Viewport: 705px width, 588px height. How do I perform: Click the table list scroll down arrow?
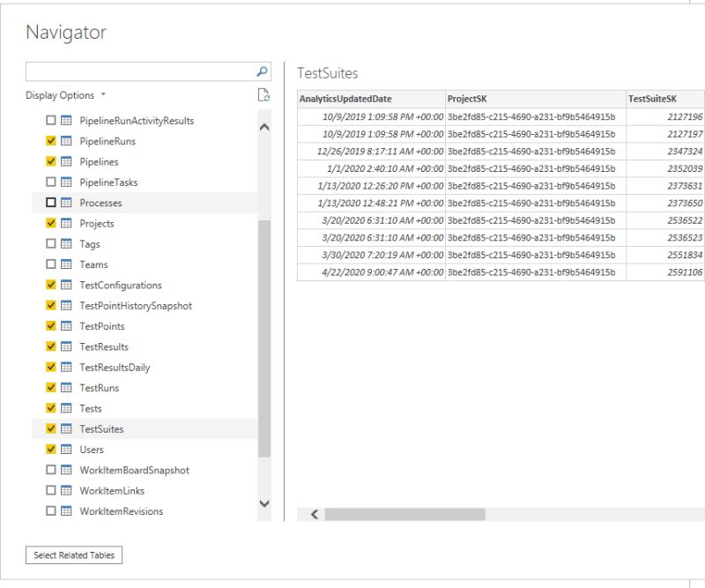pyautogui.click(x=264, y=503)
